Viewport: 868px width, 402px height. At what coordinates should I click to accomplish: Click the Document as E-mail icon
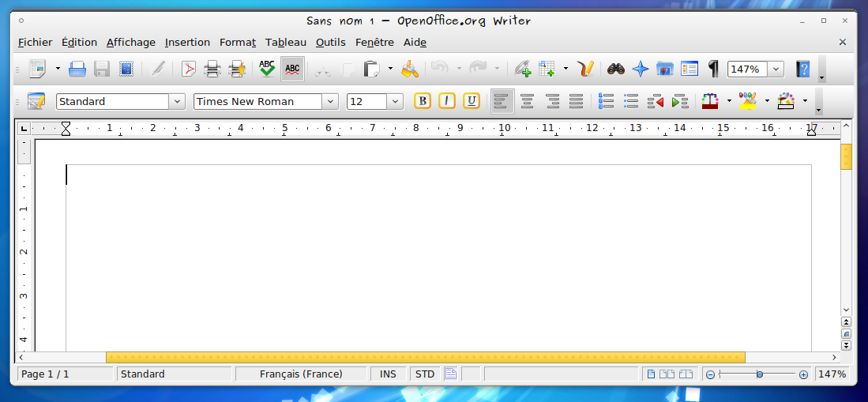(x=127, y=70)
